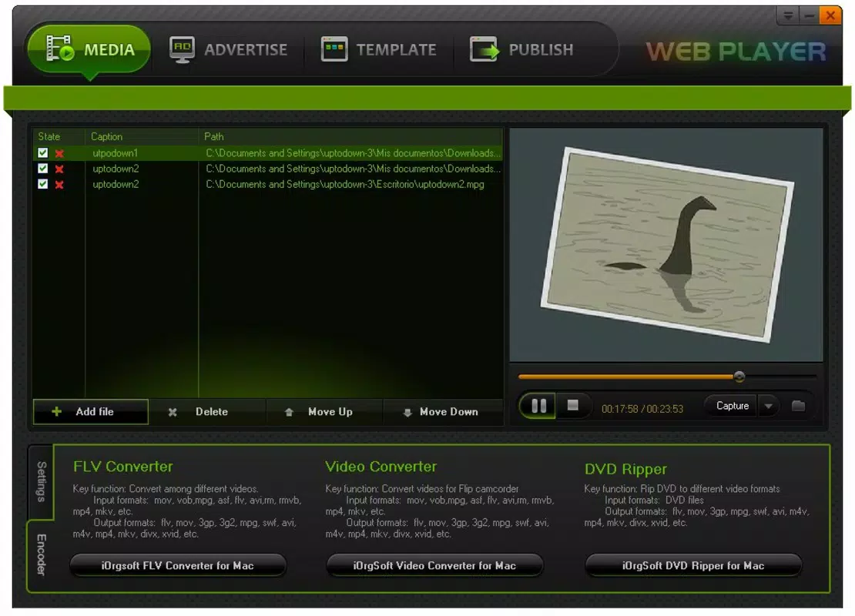Click the green plus icon on Add file
The width and height of the screenshot is (855, 616).
point(56,412)
